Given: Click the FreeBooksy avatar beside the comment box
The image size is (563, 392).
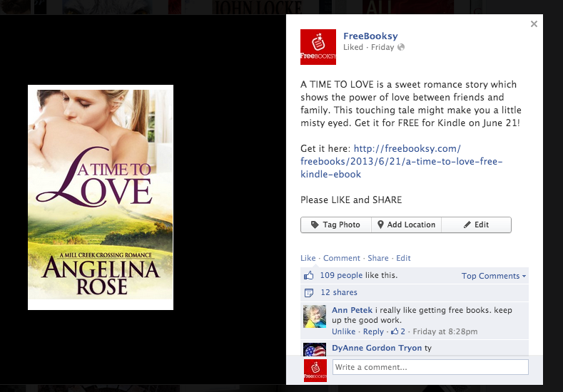Looking at the screenshot, I should click(315, 371).
